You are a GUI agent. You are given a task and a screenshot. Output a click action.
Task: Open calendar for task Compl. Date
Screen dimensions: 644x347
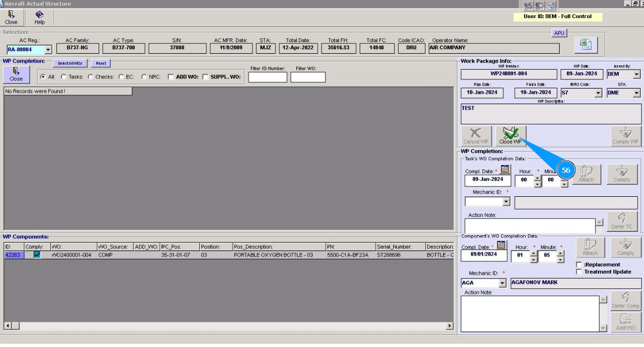[505, 169]
